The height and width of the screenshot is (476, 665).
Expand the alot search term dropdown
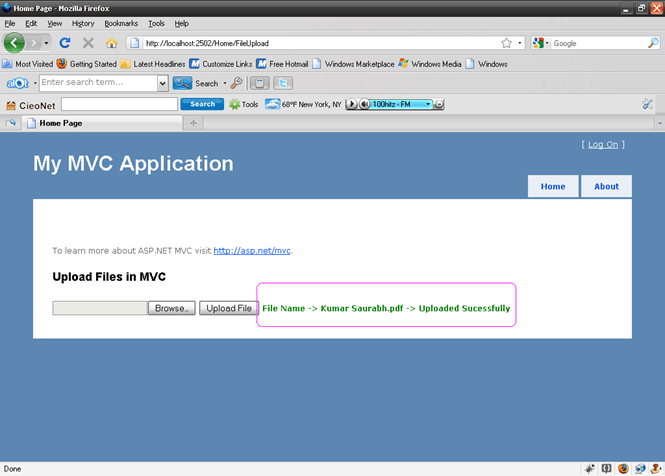[163, 83]
